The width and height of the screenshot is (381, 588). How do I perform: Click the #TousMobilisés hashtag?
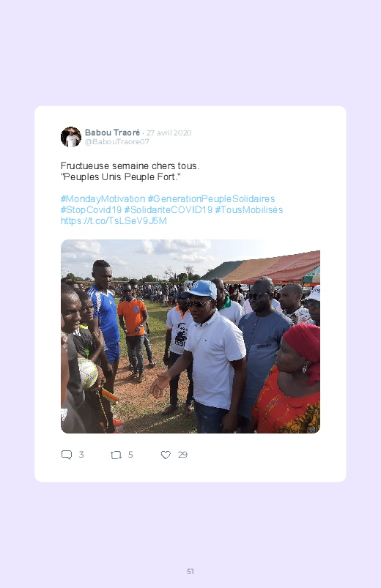pyautogui.click(x=249, y=209)
